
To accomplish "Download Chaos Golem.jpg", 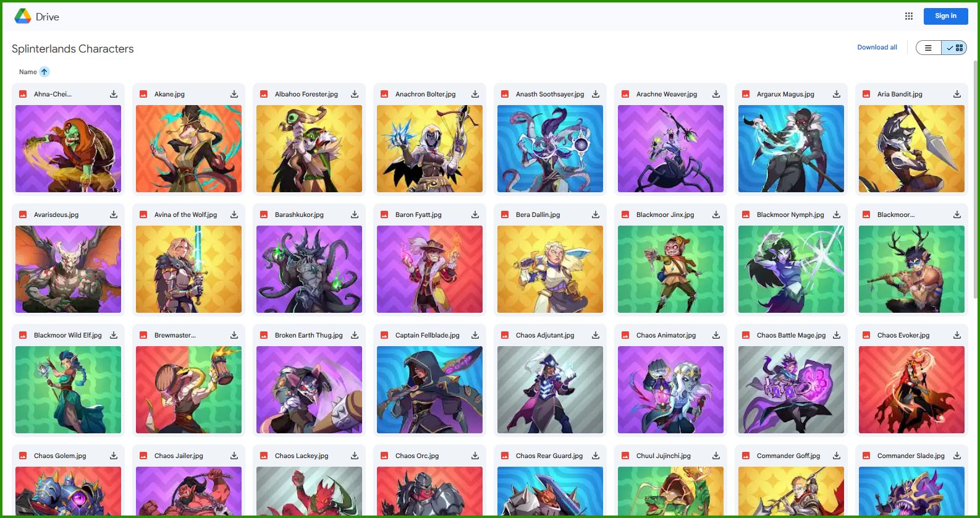I will pyautogui.click(x=114, y=456).
